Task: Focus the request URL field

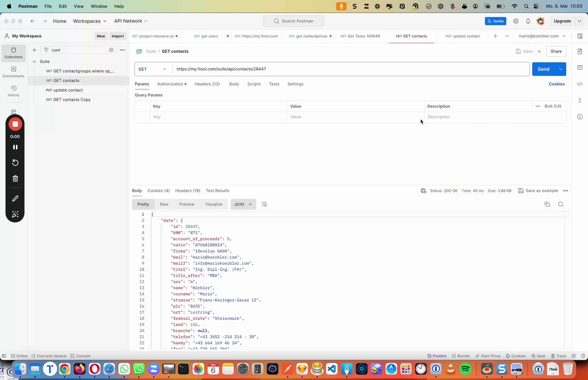Action: (351, 69)
